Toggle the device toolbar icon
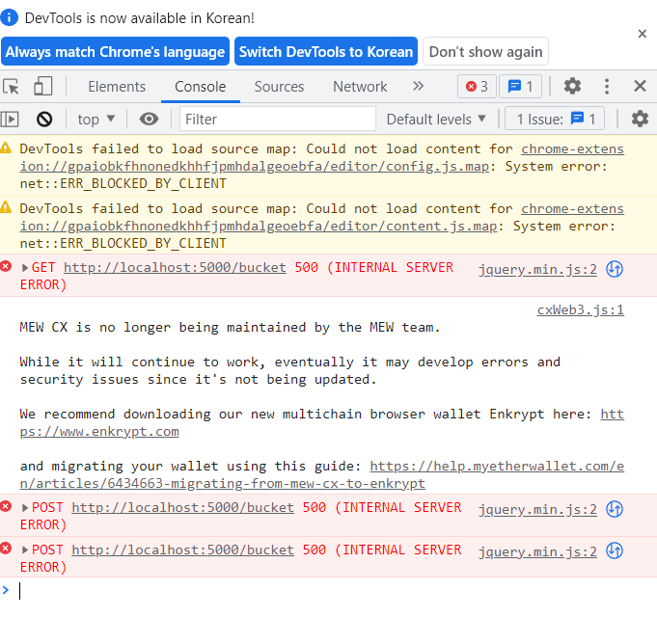The height and width of the screenshot is (644, 657). [x=43, y=86]
